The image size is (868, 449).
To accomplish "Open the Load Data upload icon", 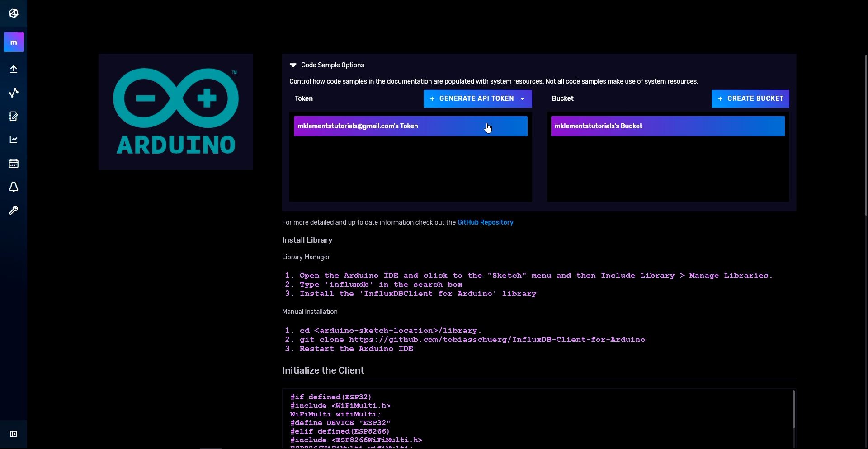I will pyautogui.click(x=14, y=69).
